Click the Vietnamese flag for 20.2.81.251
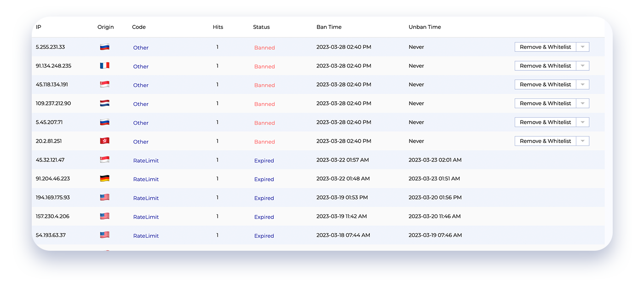This screenshot has height=288, width=644. 104,141
